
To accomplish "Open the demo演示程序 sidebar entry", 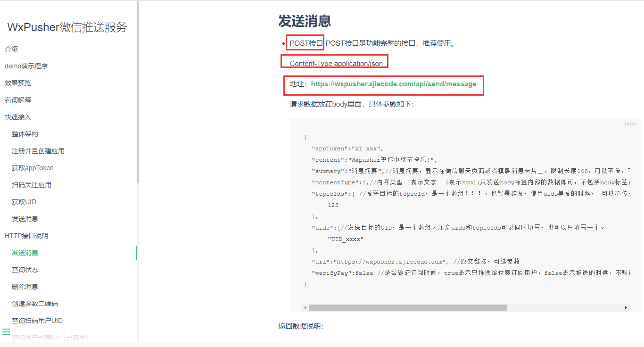I will tap(26, 66).
